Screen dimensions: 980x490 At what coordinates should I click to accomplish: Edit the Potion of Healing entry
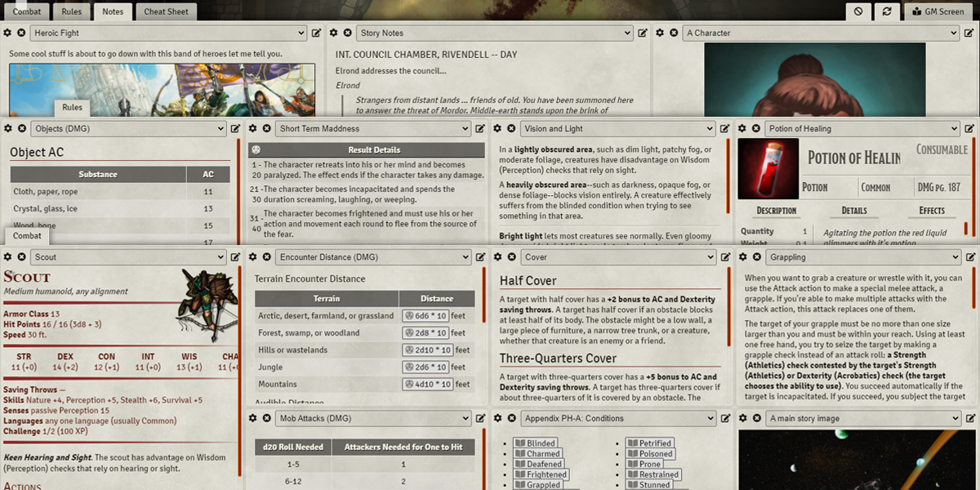pos(969,129)
